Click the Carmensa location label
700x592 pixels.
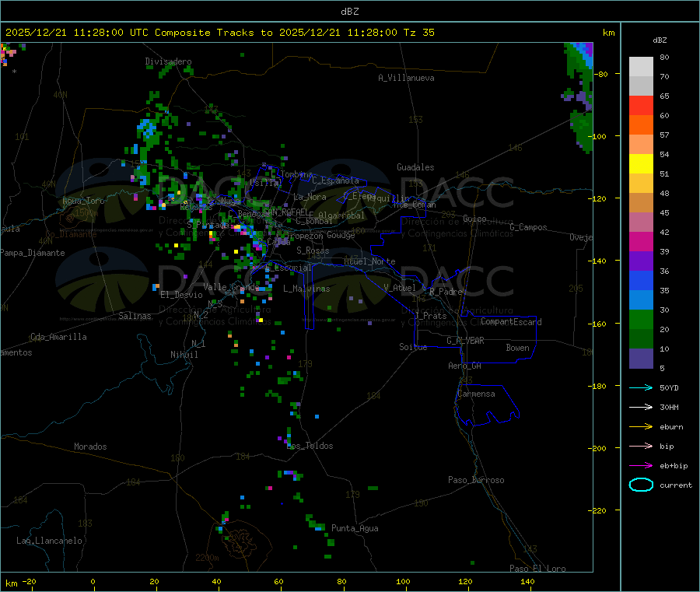[x=476, y=394]
